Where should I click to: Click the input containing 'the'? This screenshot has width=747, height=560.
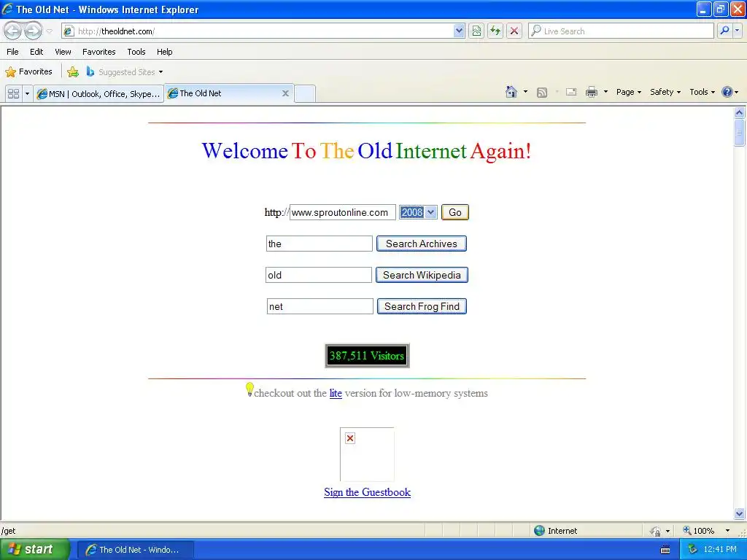[320, 244]
